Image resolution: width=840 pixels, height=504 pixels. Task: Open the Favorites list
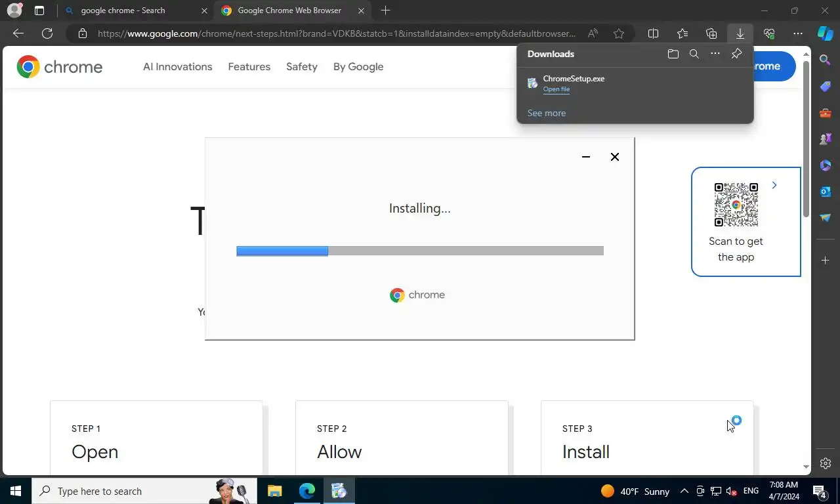pyautogui.click(x=682, y=33)
